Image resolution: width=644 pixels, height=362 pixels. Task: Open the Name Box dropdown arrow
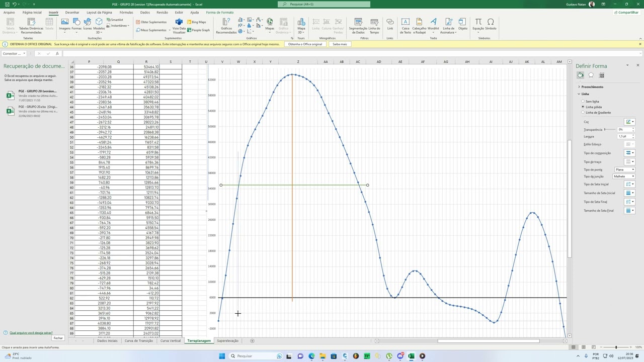click(24, 54)
